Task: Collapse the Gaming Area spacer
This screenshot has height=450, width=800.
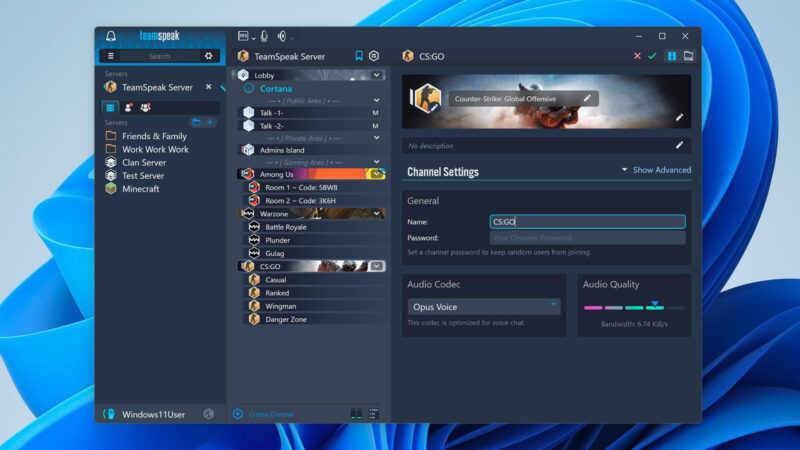Action: pyautogui.click(x=377, y=162)
